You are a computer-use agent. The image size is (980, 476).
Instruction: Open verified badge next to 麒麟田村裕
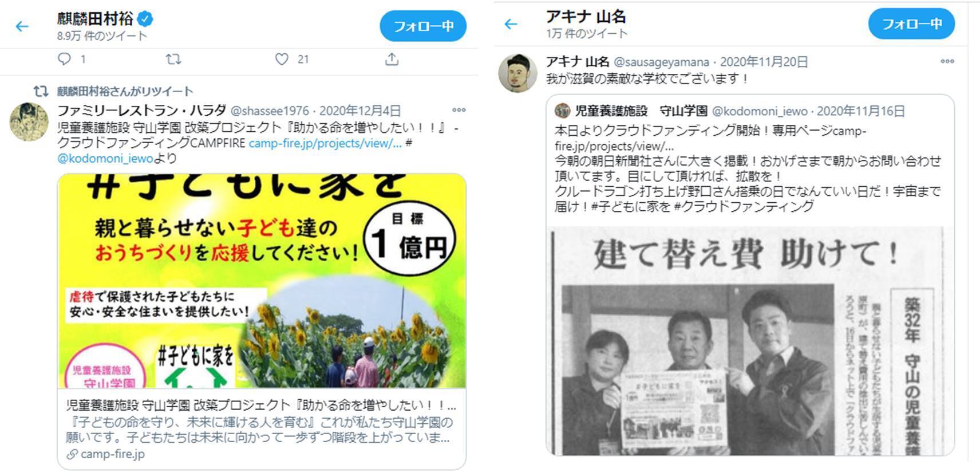pos(145,19)
